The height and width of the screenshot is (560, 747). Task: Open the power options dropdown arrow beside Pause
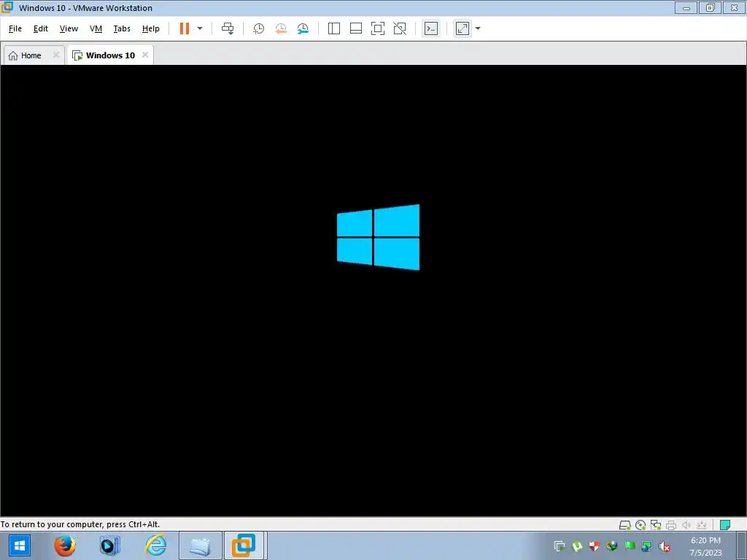pyautogui.click(x=200, y=28)
